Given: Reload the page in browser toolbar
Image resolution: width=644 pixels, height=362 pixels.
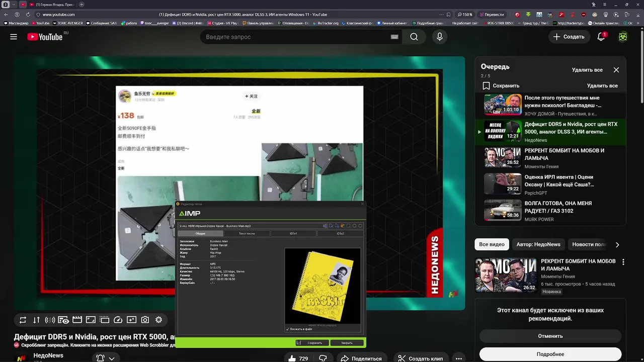Looking at the screenshot, I should pyautogui.click(x=28, y=15).
